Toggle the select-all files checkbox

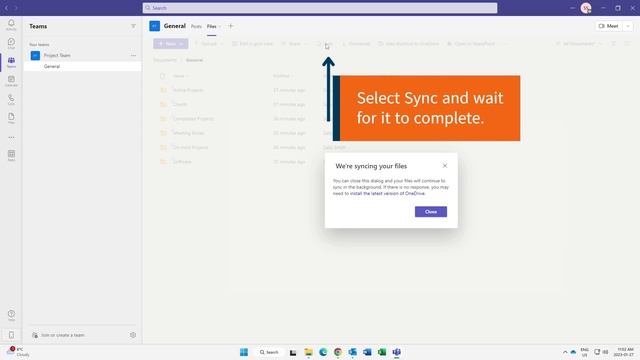click(x=163, y=76)
